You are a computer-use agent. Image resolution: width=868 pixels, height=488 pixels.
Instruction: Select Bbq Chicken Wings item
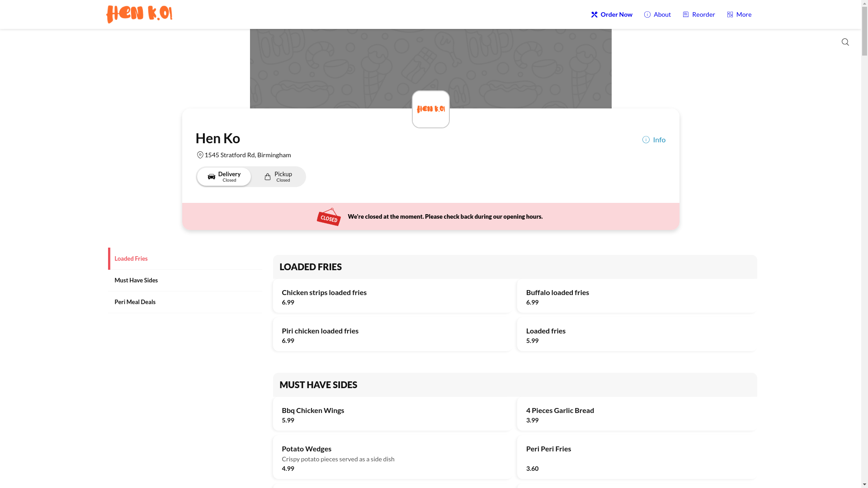[x=392, y=414]
